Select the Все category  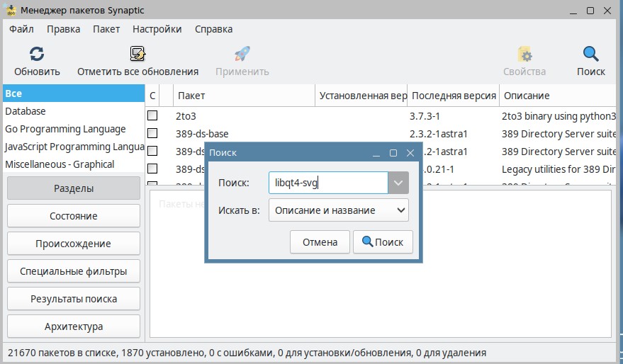point(74,93)
